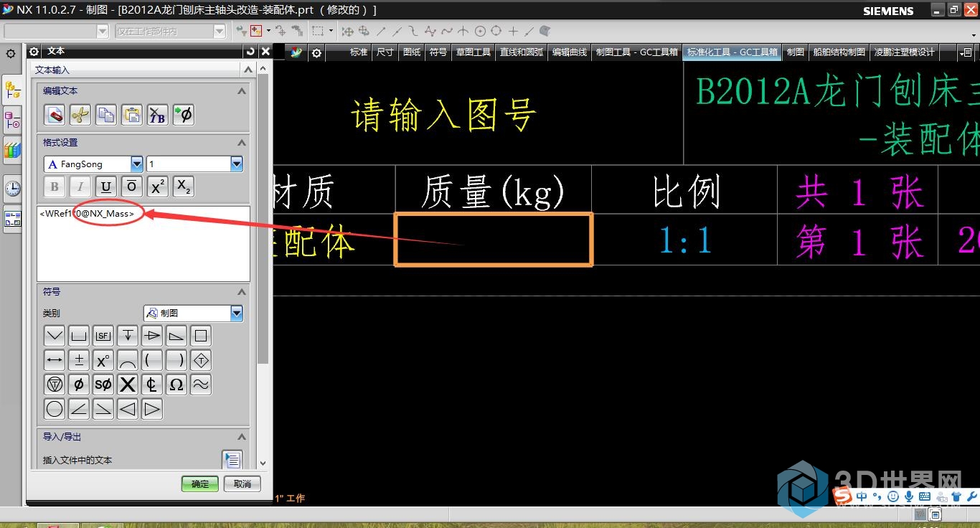Toggle Bold formatting

point(55,187)
